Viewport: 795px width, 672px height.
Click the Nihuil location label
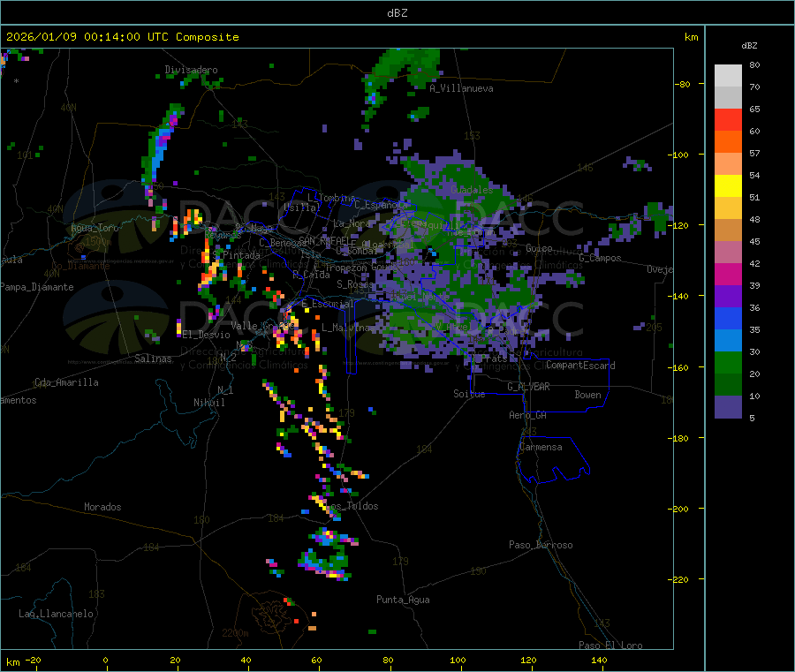208,403
